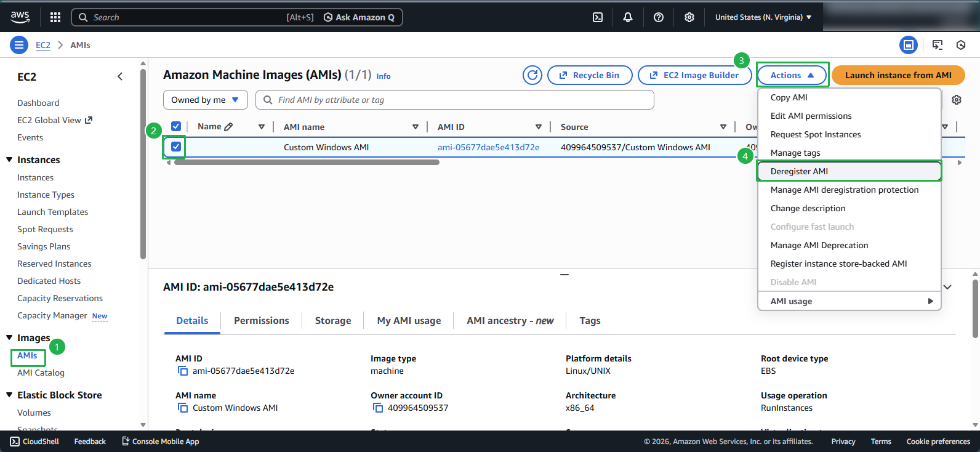Click the horizontal table scrollbar
Image resolution: width=980 pixels, height=452 pixels.
[307, 163]
